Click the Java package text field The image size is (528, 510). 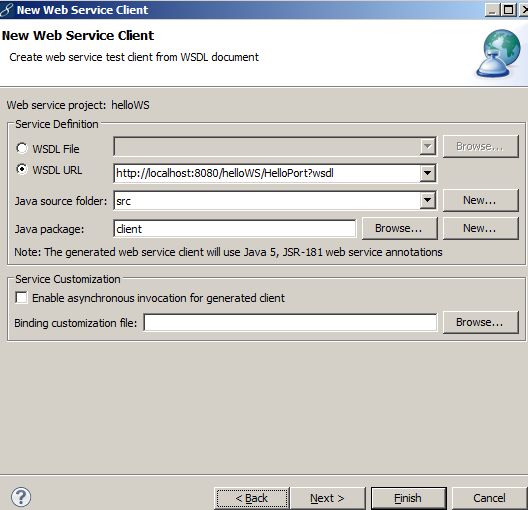coord(235,229)
